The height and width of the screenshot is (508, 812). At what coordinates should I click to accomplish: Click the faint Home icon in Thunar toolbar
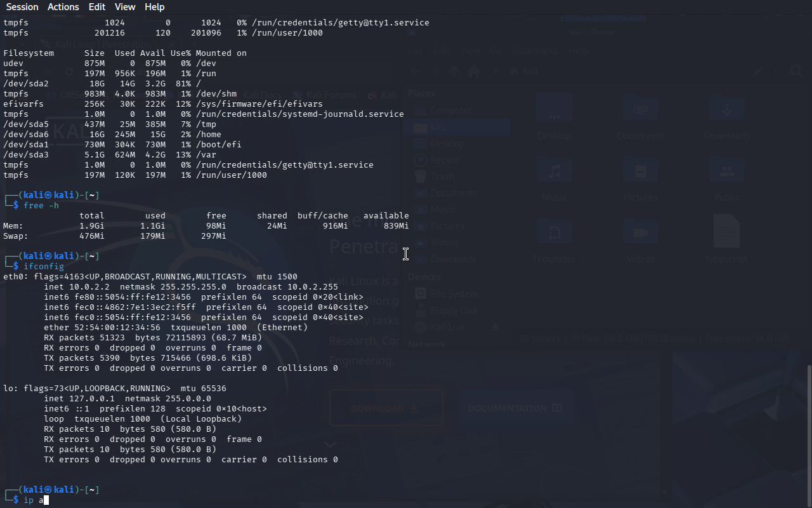[473, 72]
